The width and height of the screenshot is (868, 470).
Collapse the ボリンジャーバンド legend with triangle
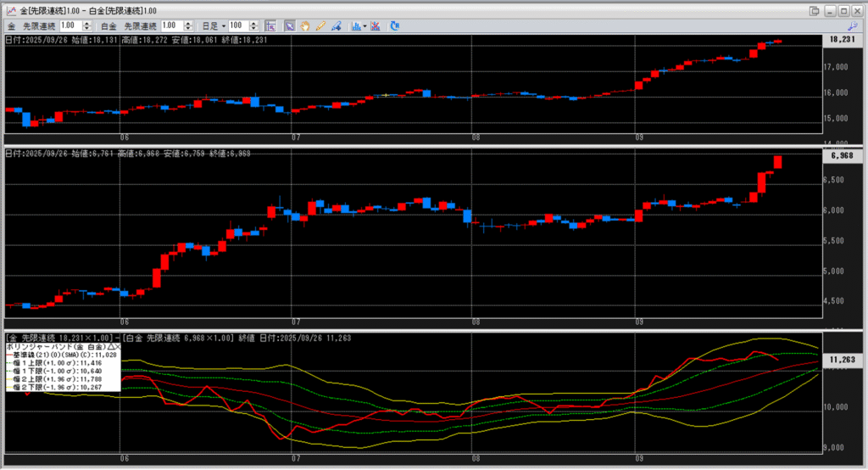pos(109,348)
